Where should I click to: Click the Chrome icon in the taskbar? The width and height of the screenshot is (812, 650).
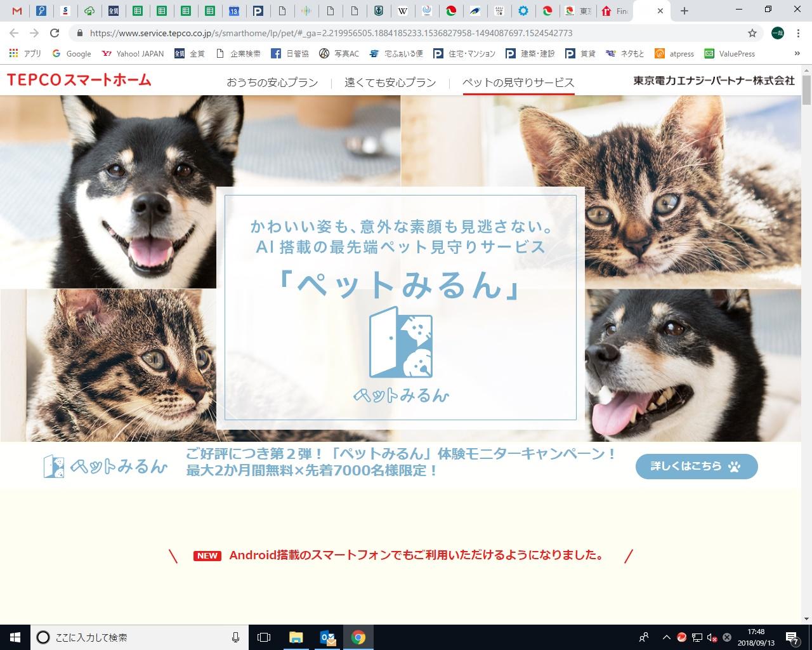pos(358,637)
